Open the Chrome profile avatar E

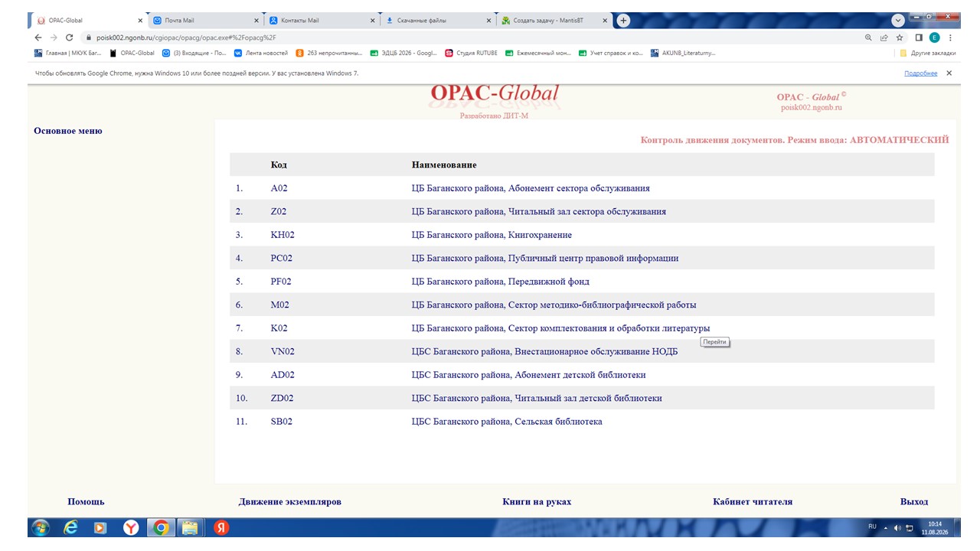tap(935, 37)
